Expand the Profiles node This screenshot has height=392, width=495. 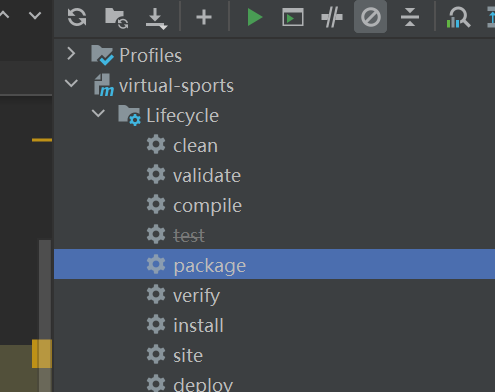(x=71, y=54)
